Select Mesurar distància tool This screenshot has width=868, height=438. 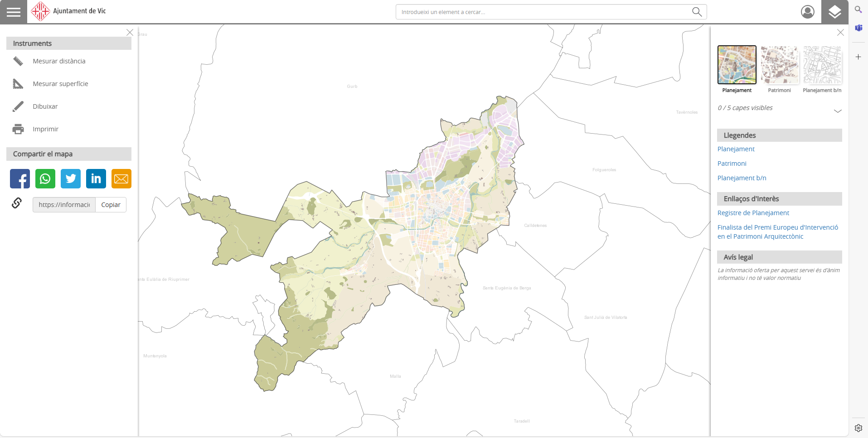[59, 61]
